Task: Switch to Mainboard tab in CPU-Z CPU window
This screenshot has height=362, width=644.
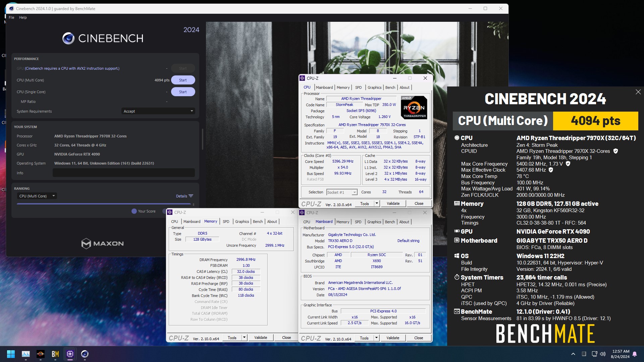Action: tap(324, 87)
